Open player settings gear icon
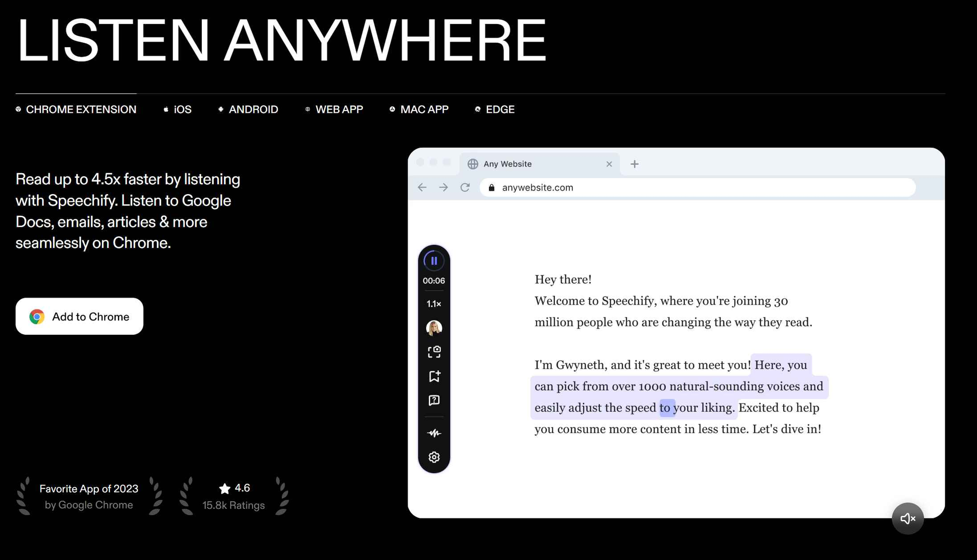The width and height of the screenshot is (977, 560). pos(434,457)
